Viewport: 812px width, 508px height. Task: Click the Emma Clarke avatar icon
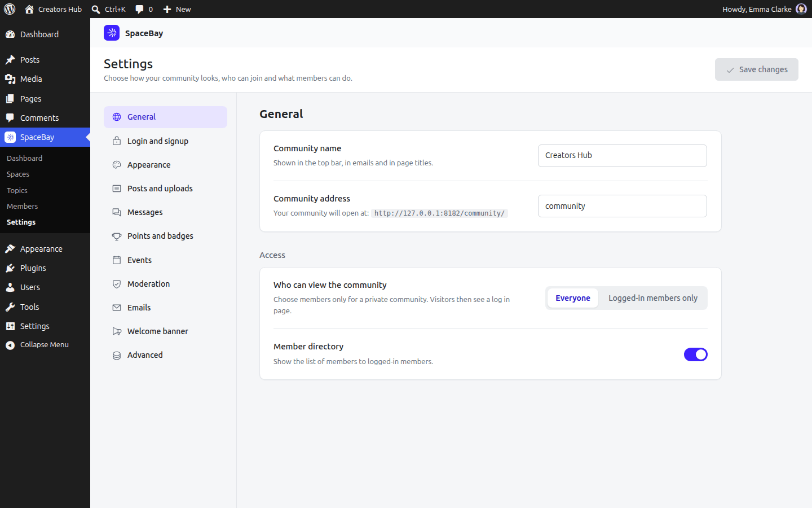(801, 9)
